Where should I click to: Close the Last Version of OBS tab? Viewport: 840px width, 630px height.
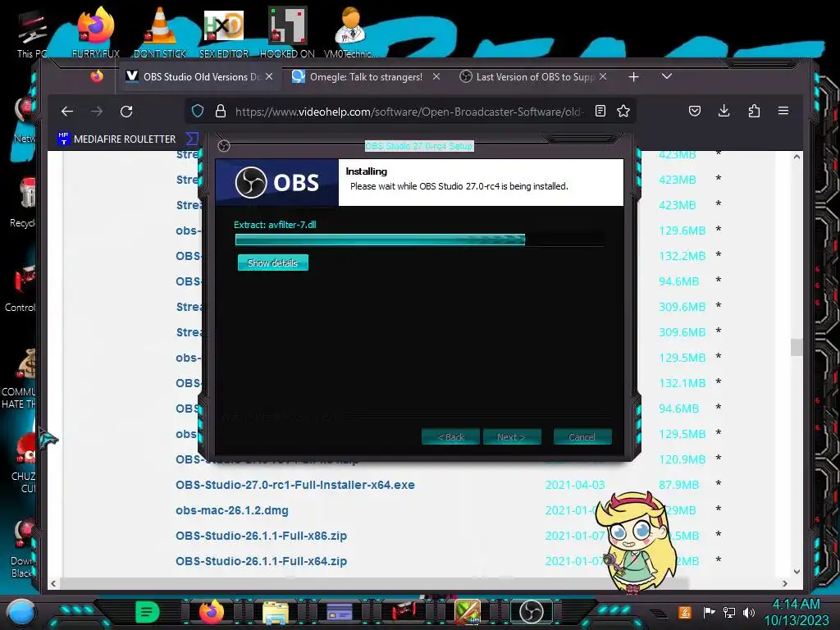(x=603, y=76)
